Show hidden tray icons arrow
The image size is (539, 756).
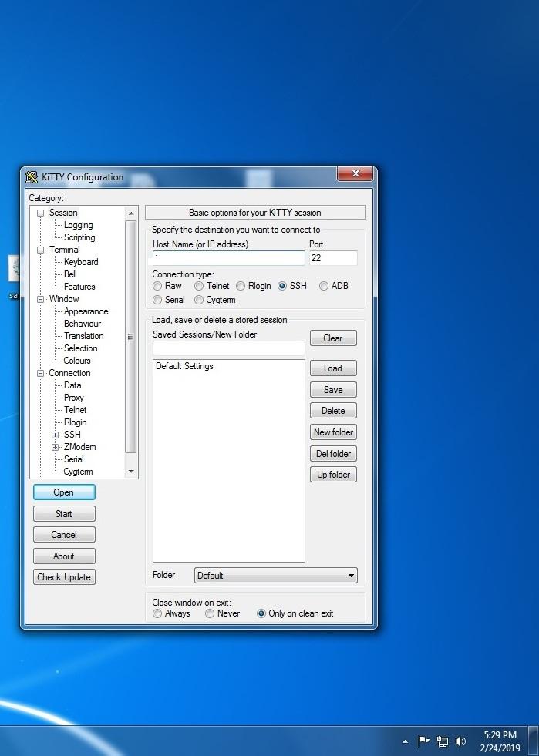click(406, 741)
